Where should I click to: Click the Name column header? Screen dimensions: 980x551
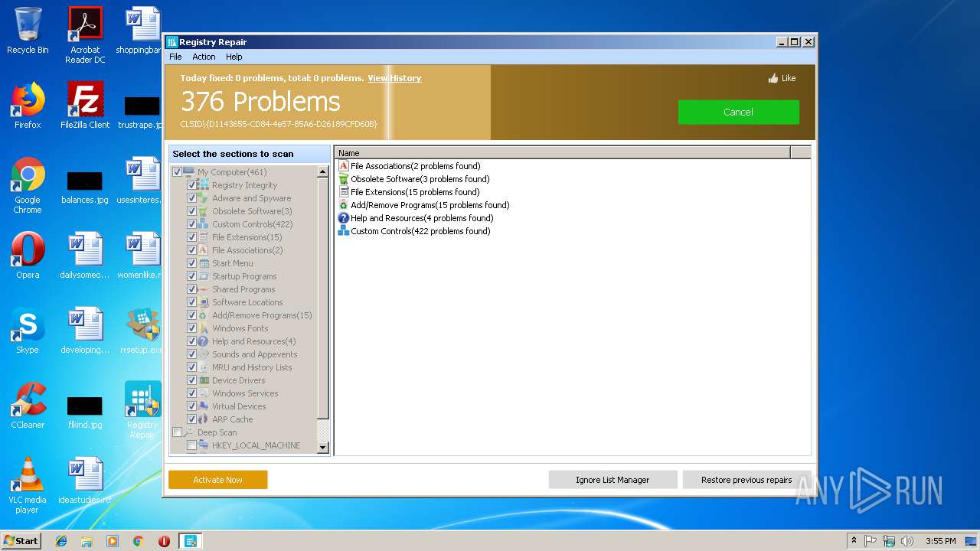point(563,153)
